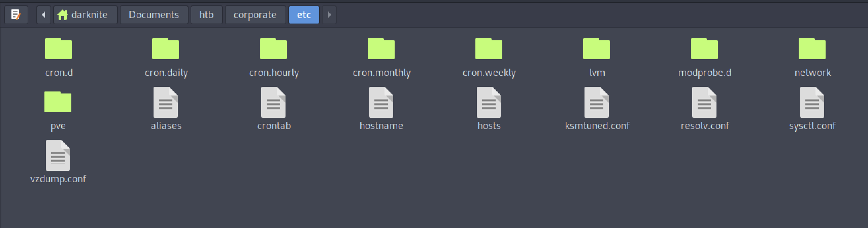Go to darknite home folder breadcrumb

(x=85, y=15)
